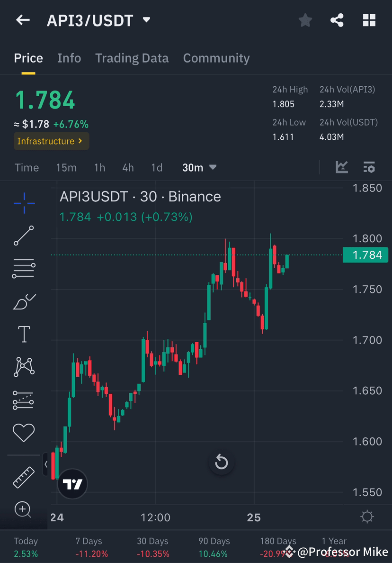Select the crosshair cursor tool
Screen dimensions: 392x563
point(24,203)
